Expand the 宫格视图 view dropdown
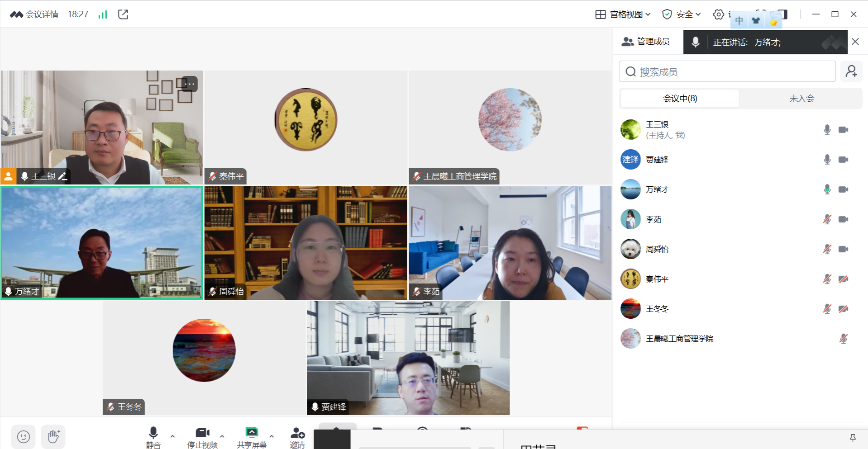This screenshot has height=449, width=868. pyautogui.click(x=623, y=14)
